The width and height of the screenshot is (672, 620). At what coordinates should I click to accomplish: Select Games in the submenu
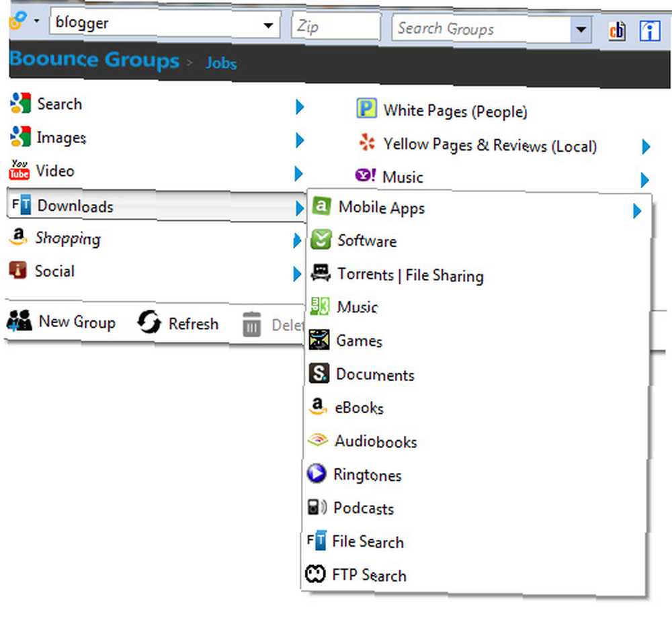[x=359, y=341]
